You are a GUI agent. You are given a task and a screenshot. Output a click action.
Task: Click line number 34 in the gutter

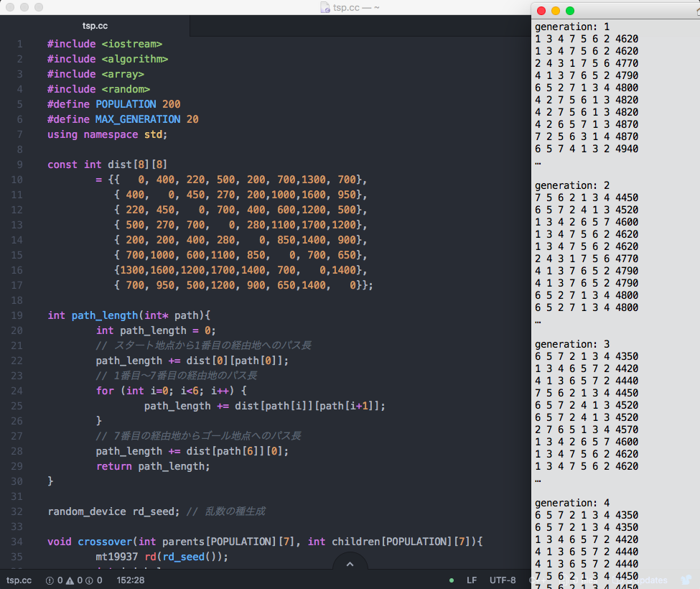coord(17,542)
